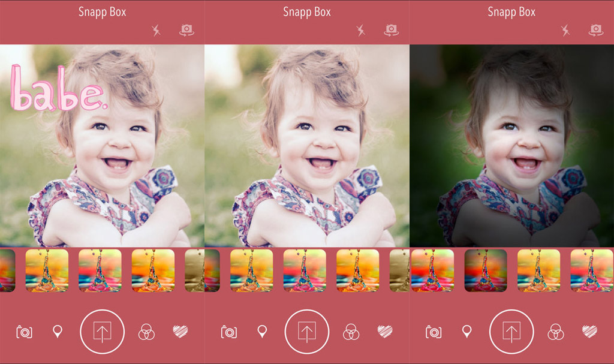
Task: Switch camera on the "babe." text screen
Action: pyautogui.click(x=186, y=31)
